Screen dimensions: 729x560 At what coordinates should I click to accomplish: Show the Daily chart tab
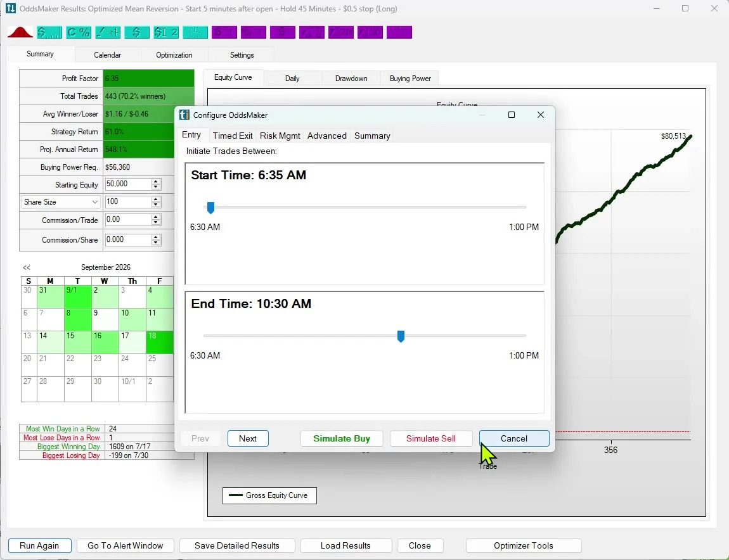292,79
